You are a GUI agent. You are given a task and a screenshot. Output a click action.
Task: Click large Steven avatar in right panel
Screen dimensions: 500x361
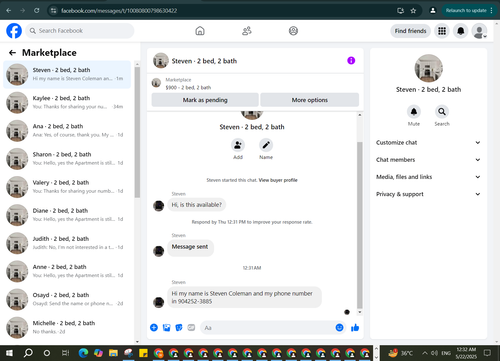428,68
